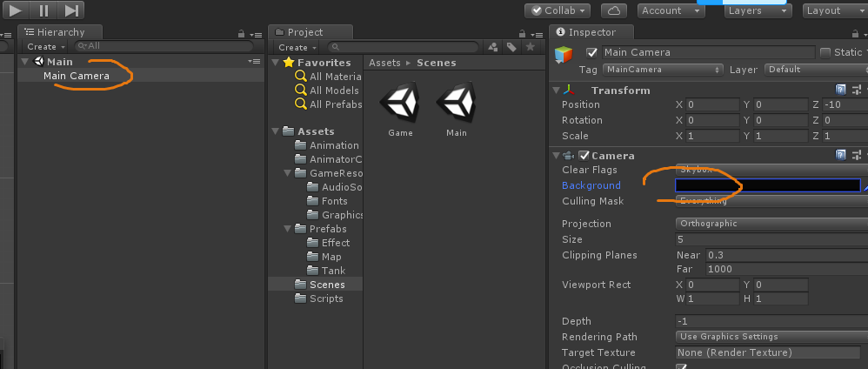Open Camera preset settings icon
The height and width of the screenshot is (369, 868).
[857, 155]
